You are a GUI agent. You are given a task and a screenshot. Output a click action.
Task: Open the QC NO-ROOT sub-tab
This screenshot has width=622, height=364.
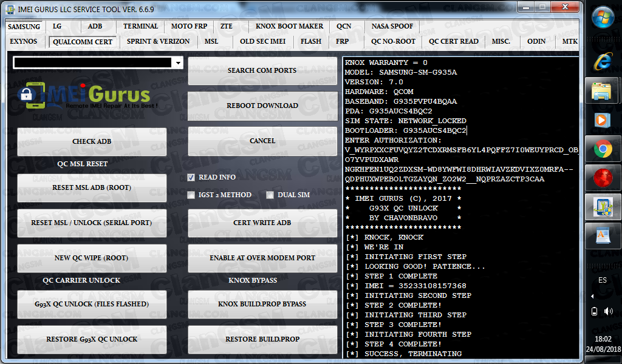click(393, 41)
